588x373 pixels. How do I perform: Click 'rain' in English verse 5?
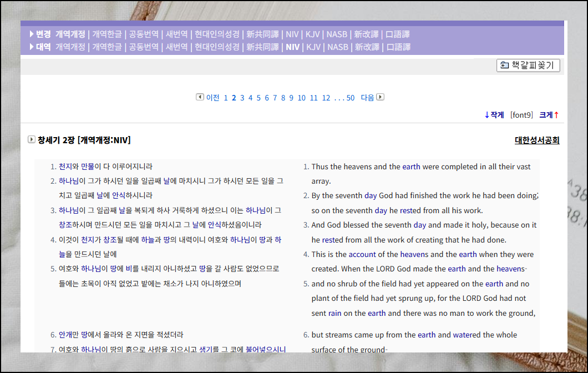point(334,313)
